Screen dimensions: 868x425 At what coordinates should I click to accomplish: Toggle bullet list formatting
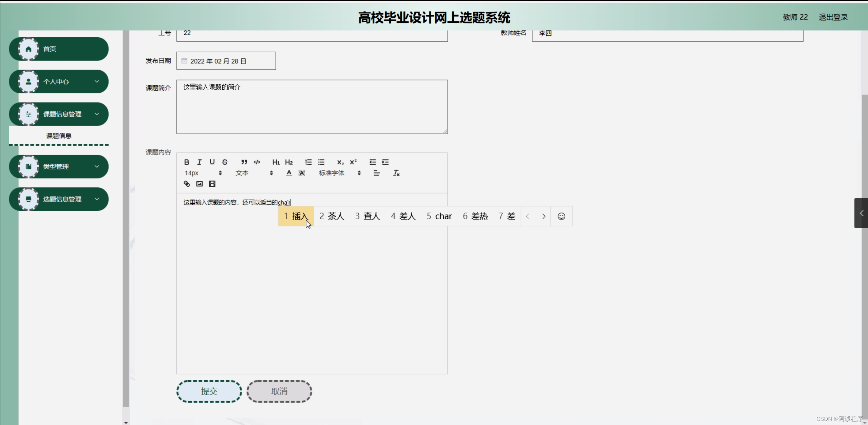[x=321, y=162]
